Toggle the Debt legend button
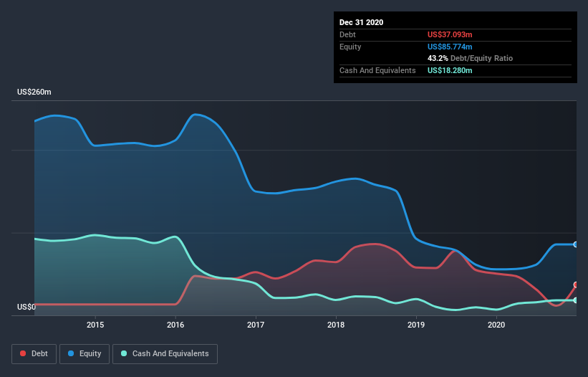Screen dimensions: 588x377 click(x=34, y=354)
